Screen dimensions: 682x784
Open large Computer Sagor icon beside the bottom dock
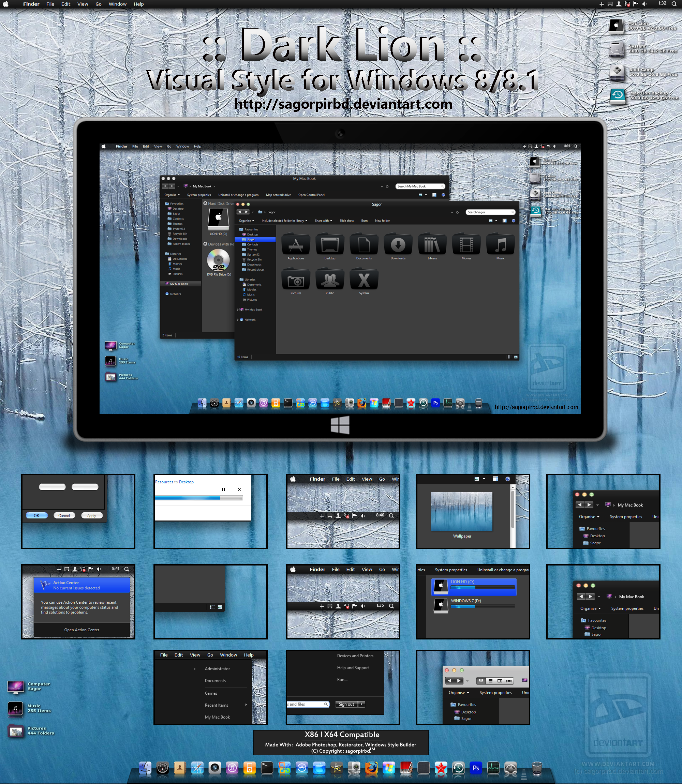[x=16, y=688]
